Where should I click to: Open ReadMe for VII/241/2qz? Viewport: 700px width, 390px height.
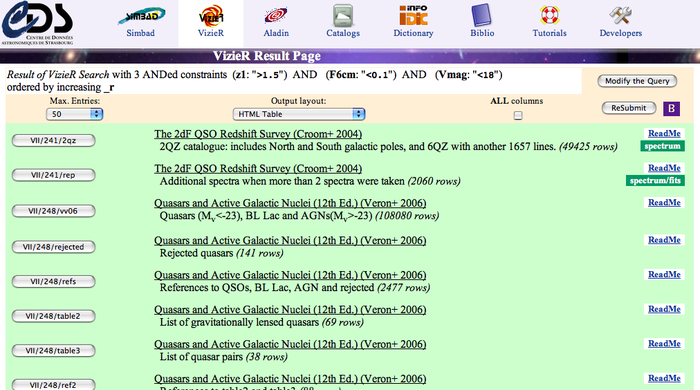click(664, 133)
